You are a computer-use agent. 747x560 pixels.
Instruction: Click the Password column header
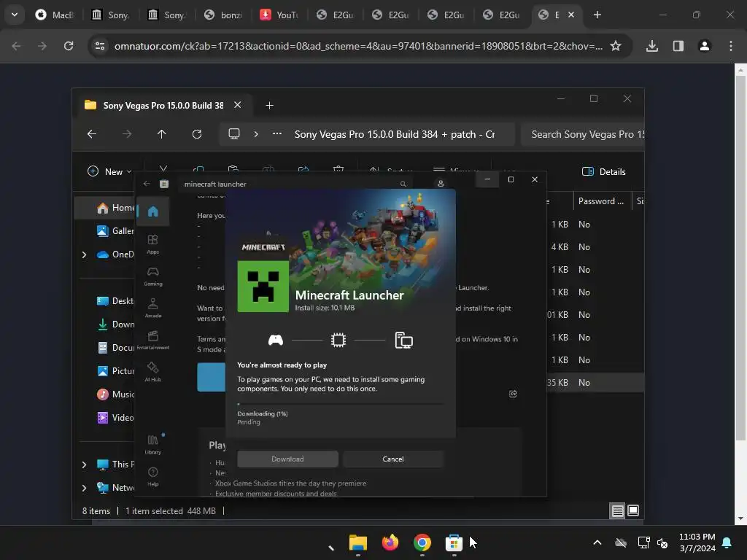pos(602,201)
